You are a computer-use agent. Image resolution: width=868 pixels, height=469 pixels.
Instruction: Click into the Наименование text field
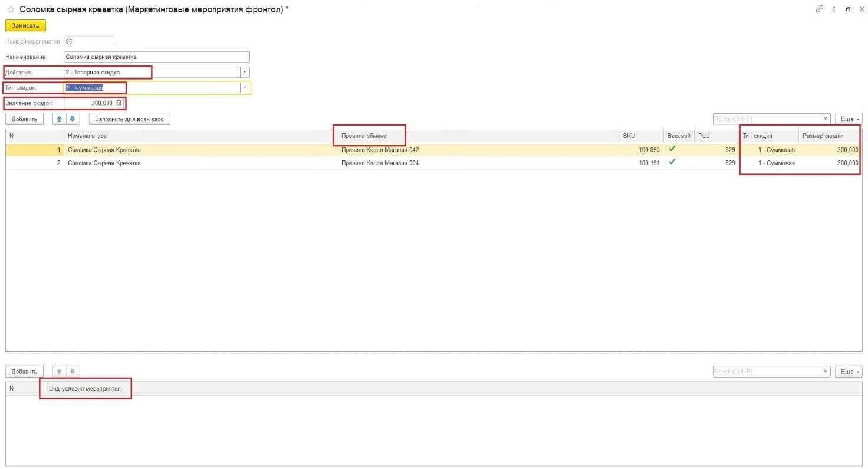click(156, 57)
